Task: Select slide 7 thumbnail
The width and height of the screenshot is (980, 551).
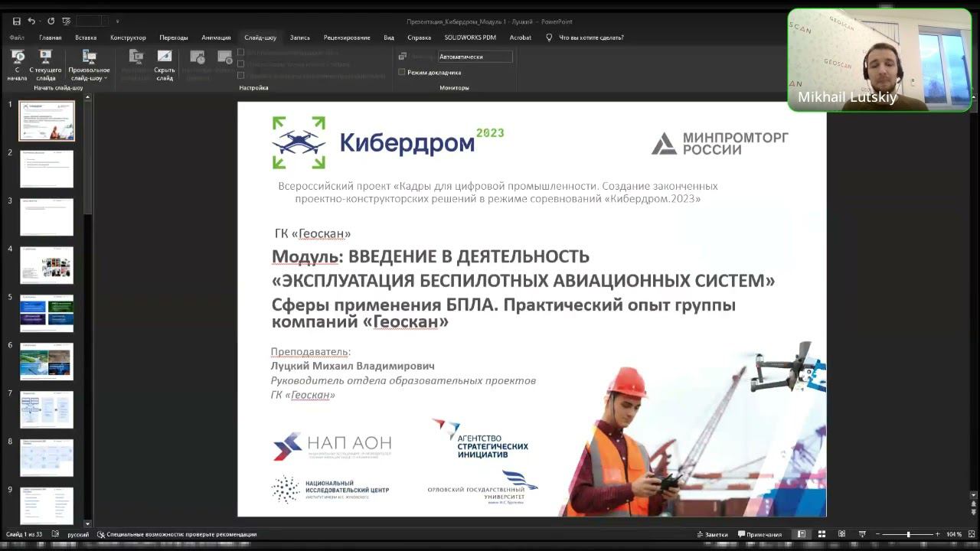Action: pyautogui.click(x=47, y=409)
